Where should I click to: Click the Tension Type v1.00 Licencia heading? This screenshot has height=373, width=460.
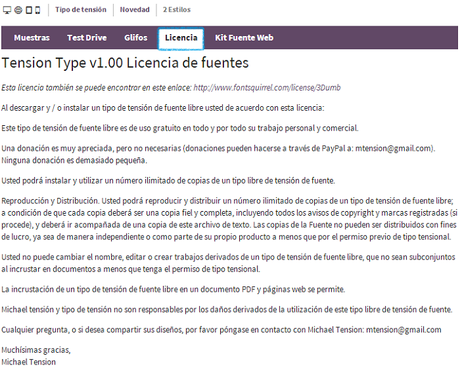[125, 63]
